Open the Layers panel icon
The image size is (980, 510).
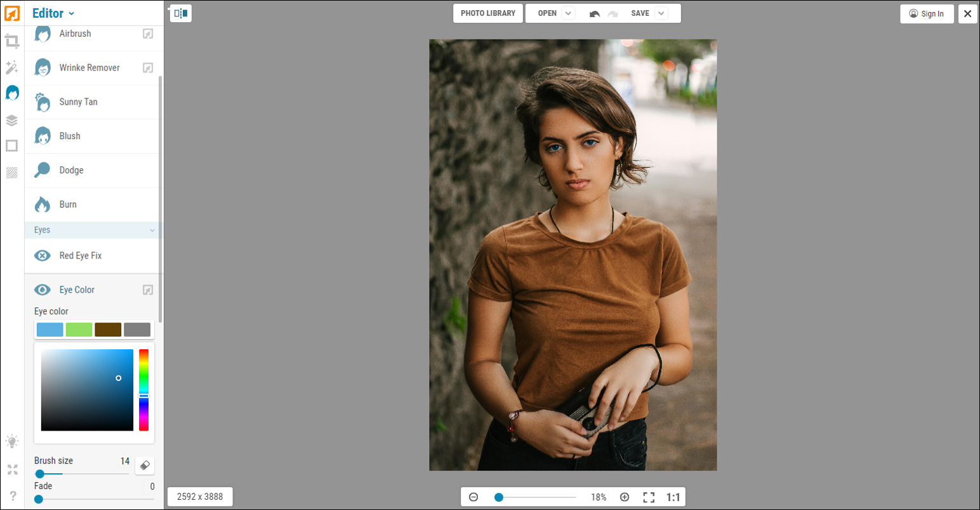(11, 120)
